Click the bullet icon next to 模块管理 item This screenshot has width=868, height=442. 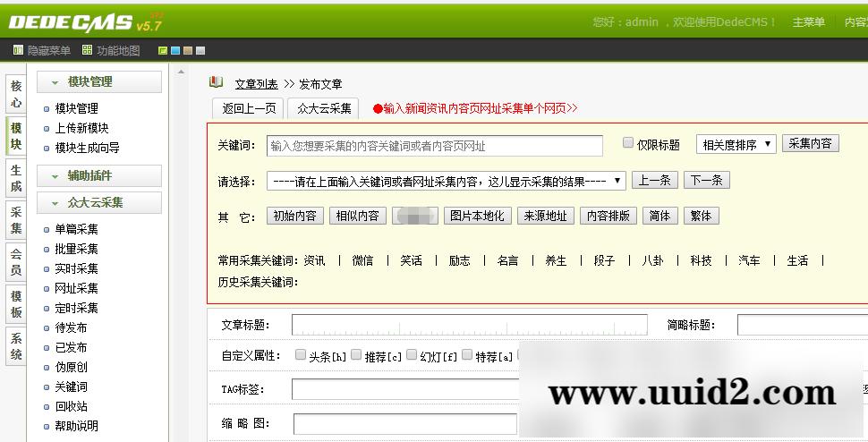click(47, 109)
